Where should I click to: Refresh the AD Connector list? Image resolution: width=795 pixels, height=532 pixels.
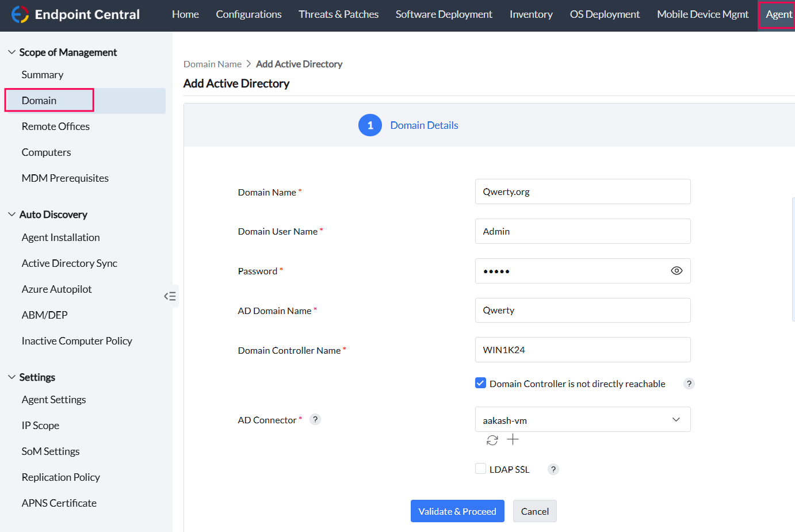click(x=492, y=439)
